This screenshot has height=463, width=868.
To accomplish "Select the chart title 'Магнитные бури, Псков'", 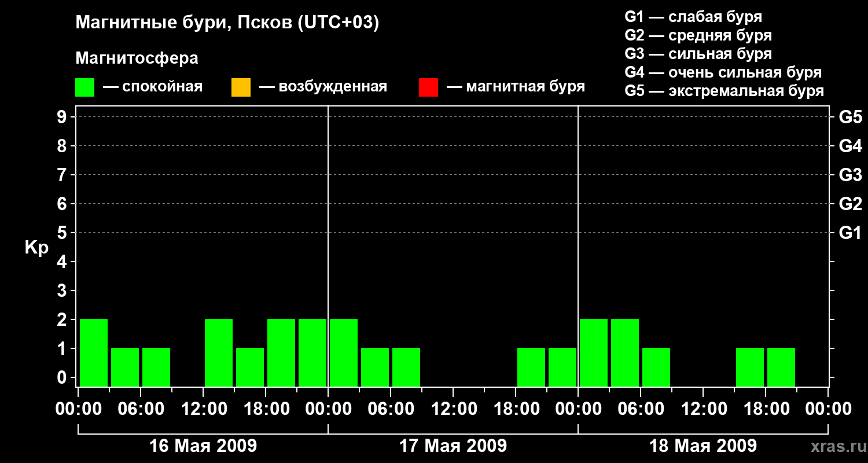I will coord(227,23).
